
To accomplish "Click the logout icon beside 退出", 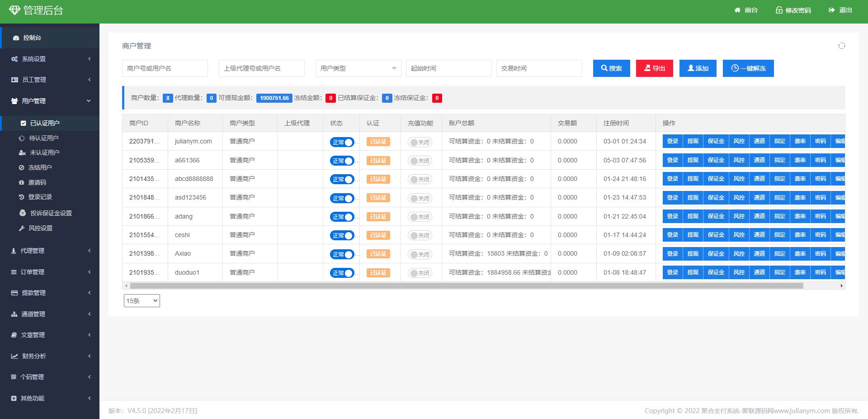I will click(x=831, y=10).
